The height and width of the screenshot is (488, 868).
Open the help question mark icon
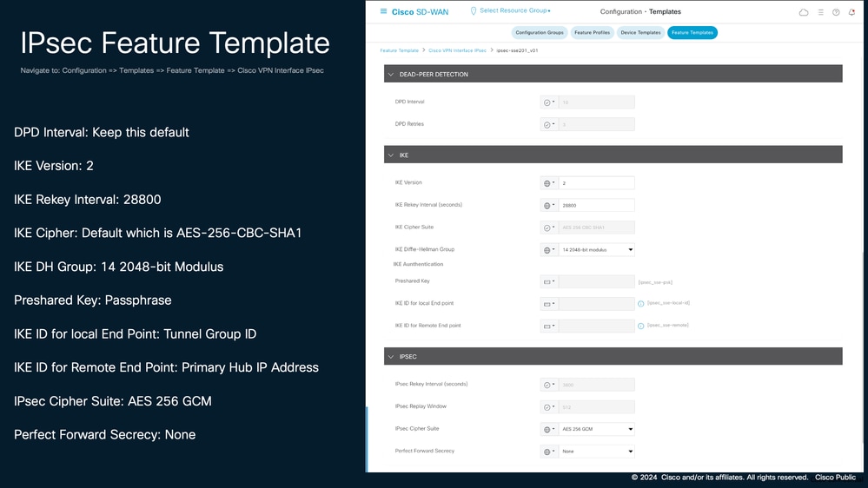(x=836, y=12)
